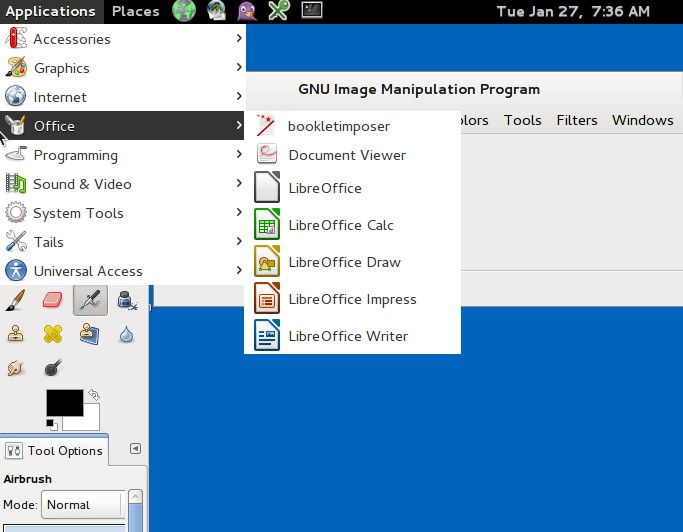Click the date and time clock

click(x=573, y=11)
